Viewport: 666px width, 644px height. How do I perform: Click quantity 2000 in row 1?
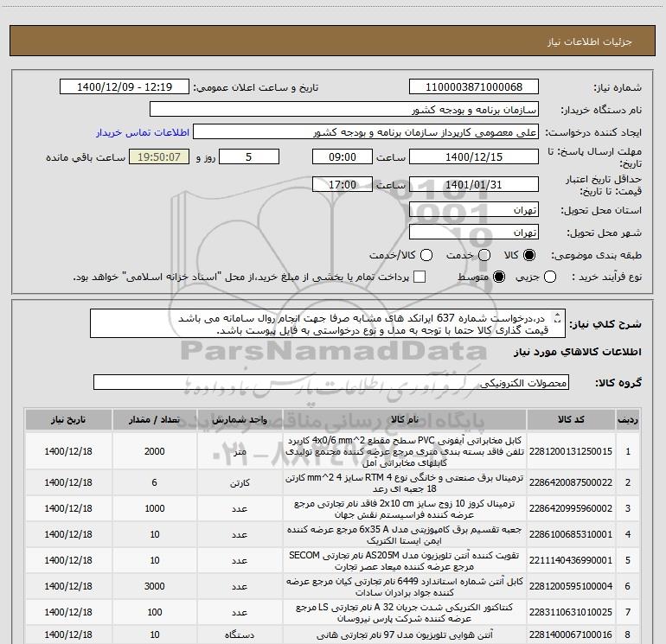[x=154, y=451]
